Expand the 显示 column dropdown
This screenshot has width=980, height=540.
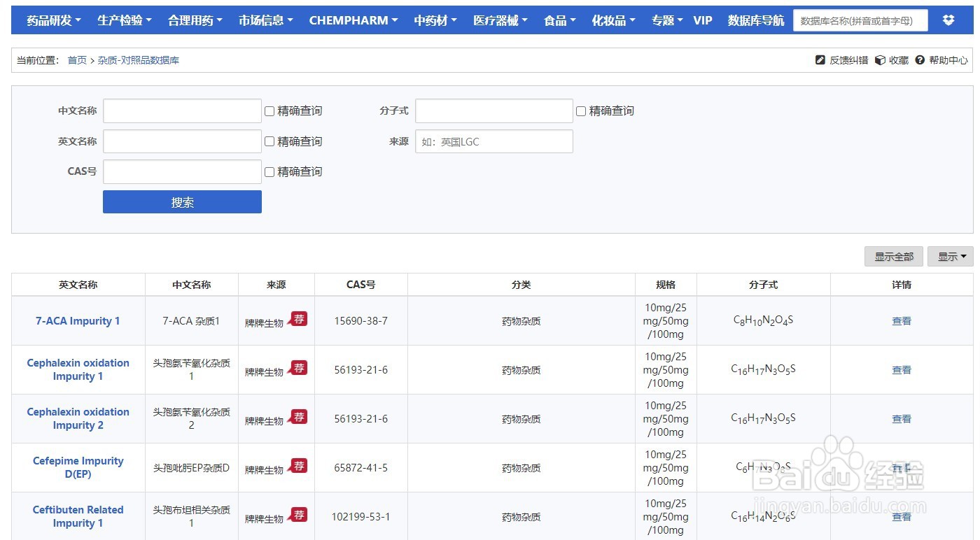coord(951,256)
